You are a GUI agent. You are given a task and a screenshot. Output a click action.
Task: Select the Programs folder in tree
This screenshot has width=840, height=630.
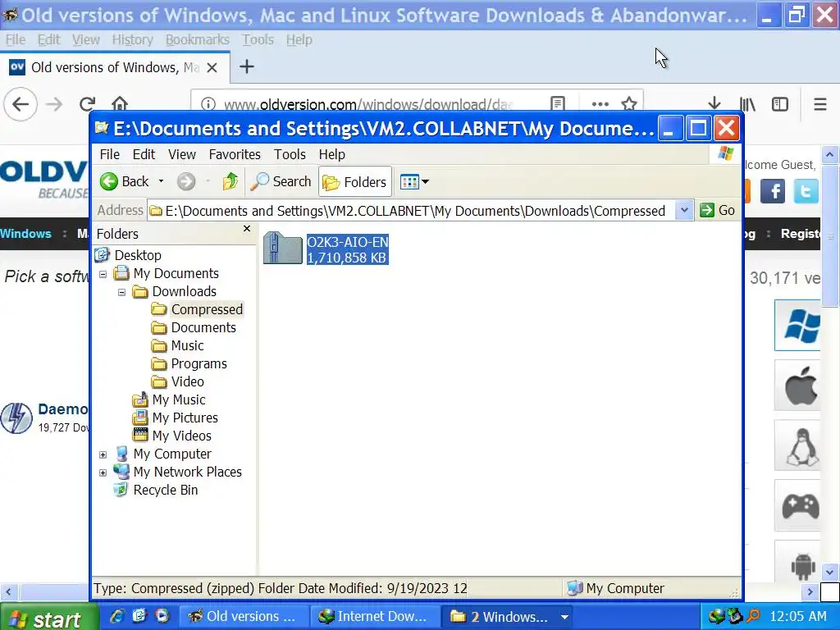(199, 363)
